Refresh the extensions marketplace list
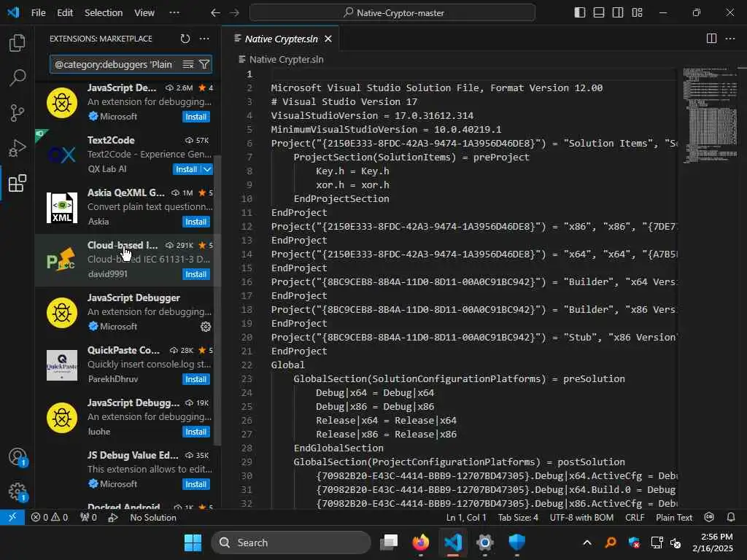 point(185,39)
